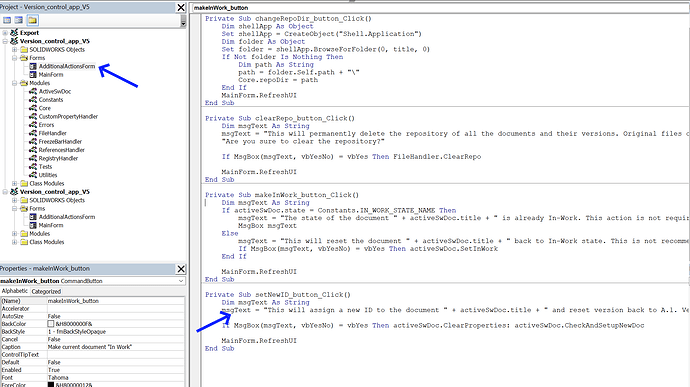Screen dimensions: 690x387
Task: Open the RegistryHandler module
Action: [x=58, y=158]
